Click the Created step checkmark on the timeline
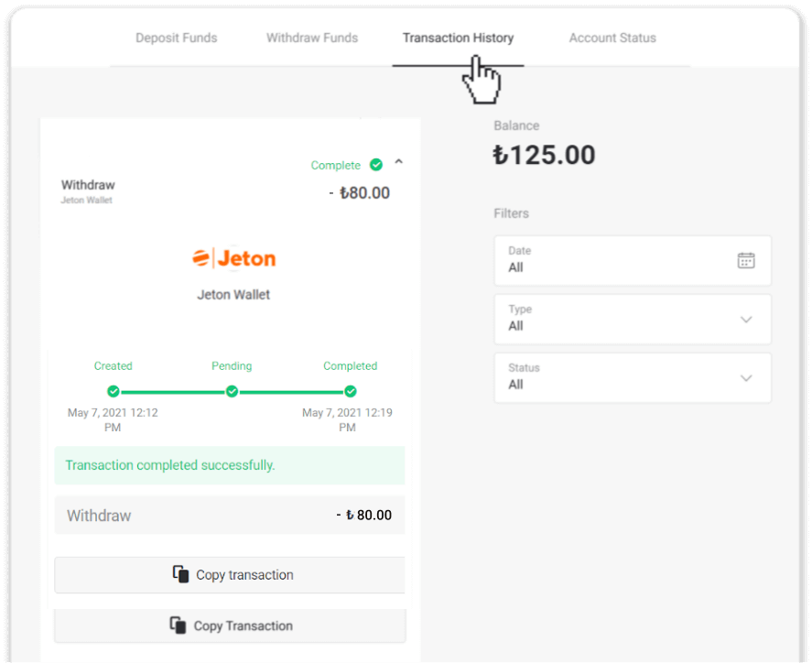This screenshot has width=812, height=663. [x=113, y=390]
